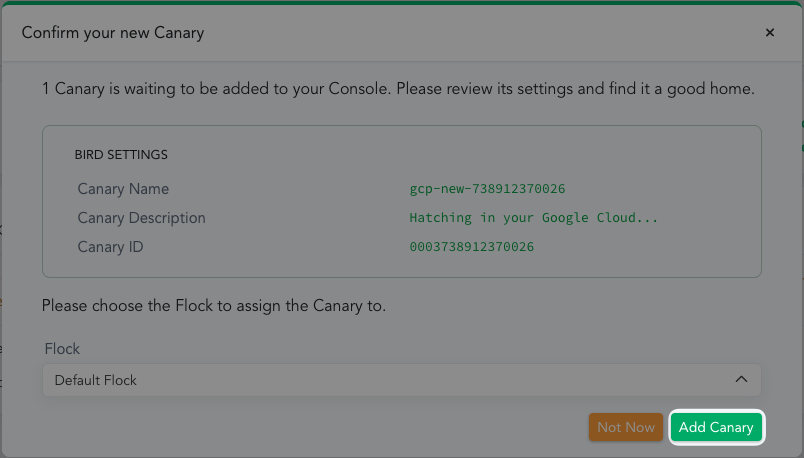Click the Canary name value gcp-new-738912370026
Screen dimensions: 804x458
pyautogui.click(x=488, y=189)
